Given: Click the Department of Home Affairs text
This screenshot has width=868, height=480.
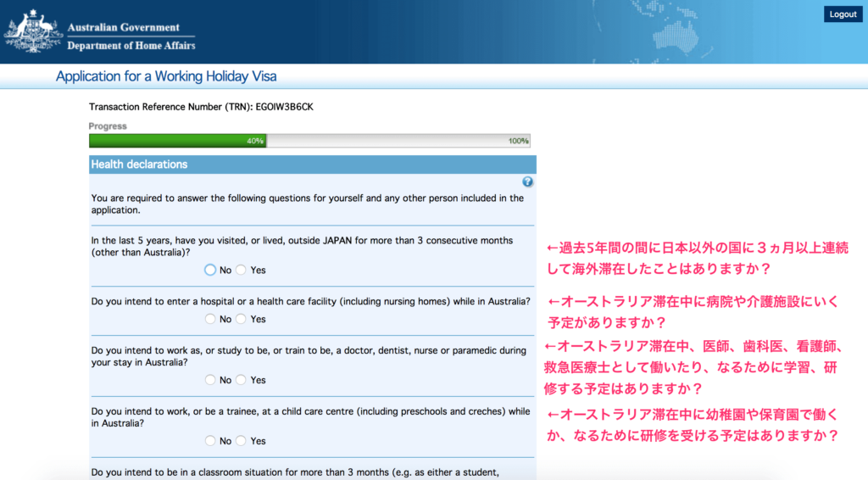Looking at the screenshot, I should [131, 46].
